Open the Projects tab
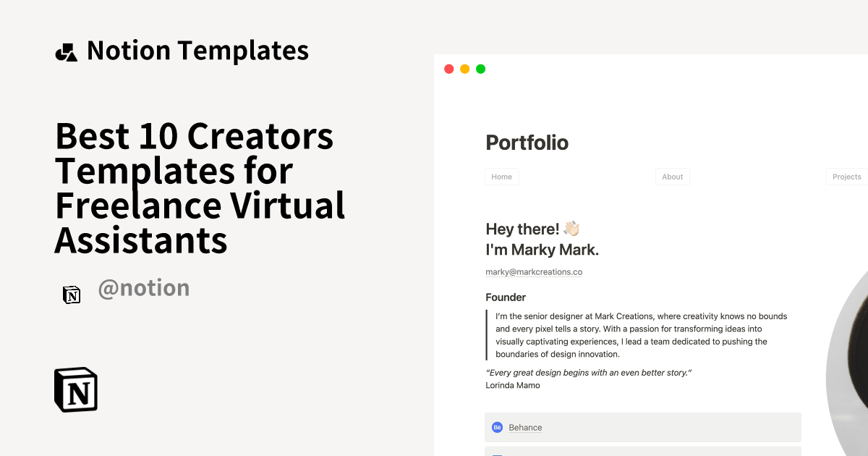868x456 pixels. click(x=846, y=176)
